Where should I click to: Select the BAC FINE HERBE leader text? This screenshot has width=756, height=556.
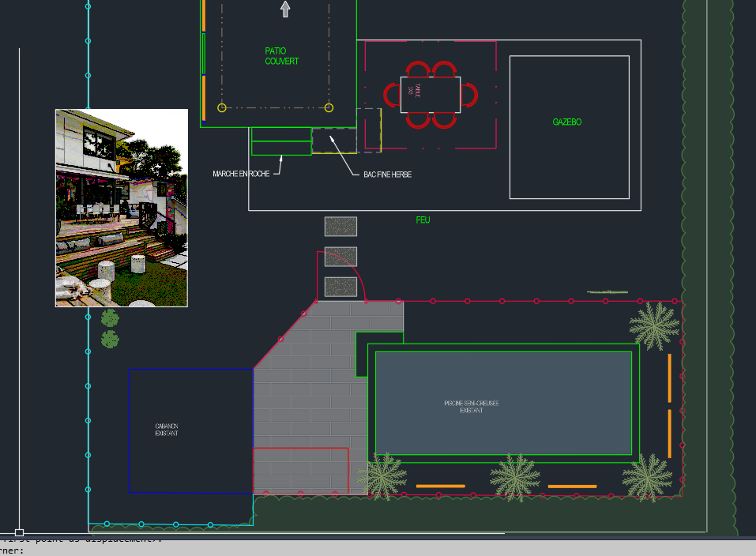point(387,175)
